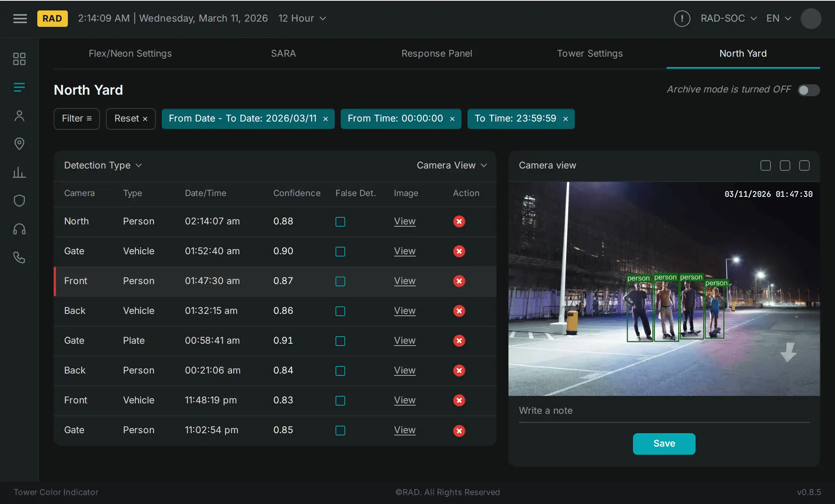Viewport: 835px width, 504px height.
Task: Click the Write a note field
Action: [664, 411]
